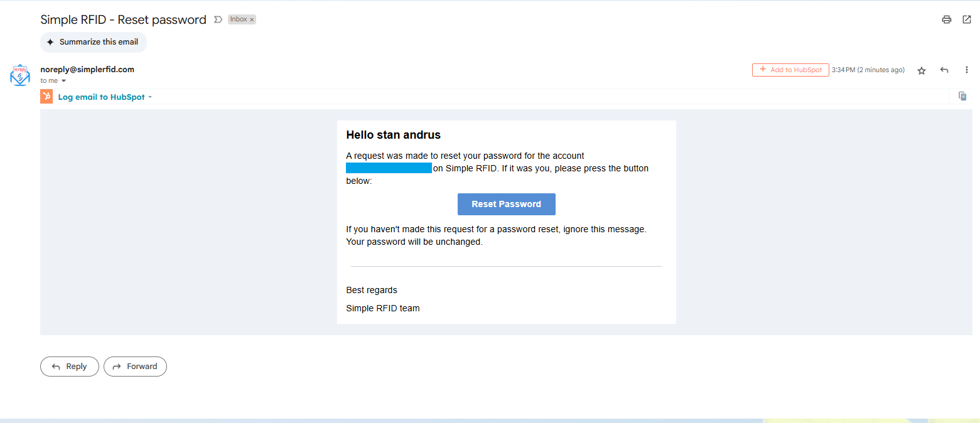Expand the 'to me' recipient details arrow
This screenshot has height=423, width=980.
63,81
